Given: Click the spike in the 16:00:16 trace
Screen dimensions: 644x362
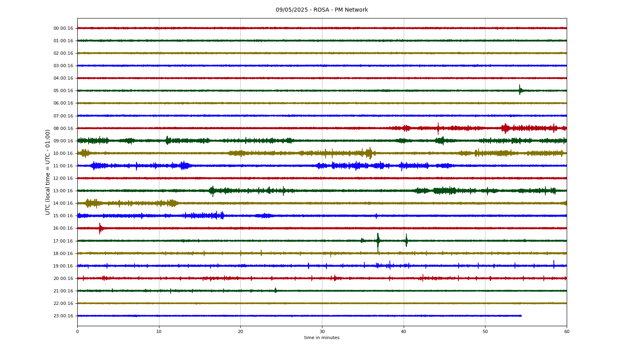Looking at the screenshot, I should tap(100, 228).
